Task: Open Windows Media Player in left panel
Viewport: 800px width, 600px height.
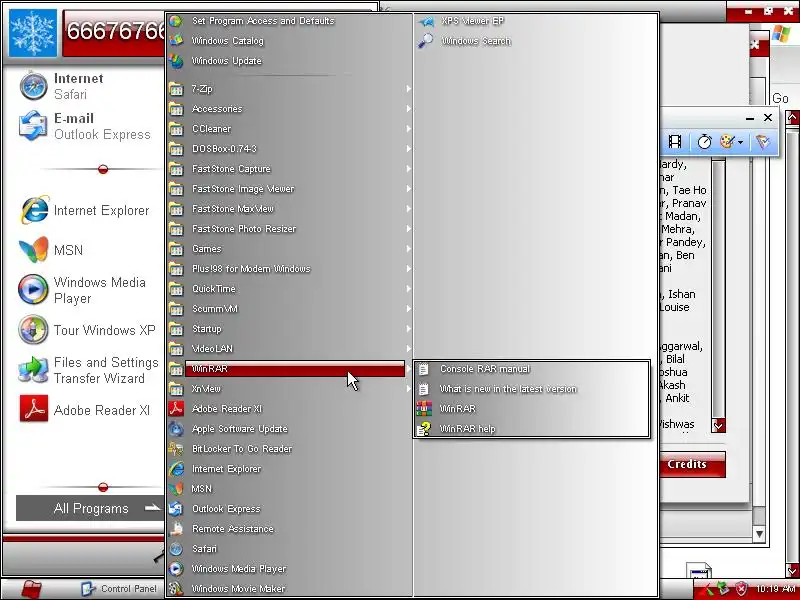Action: tap(84, 290)
